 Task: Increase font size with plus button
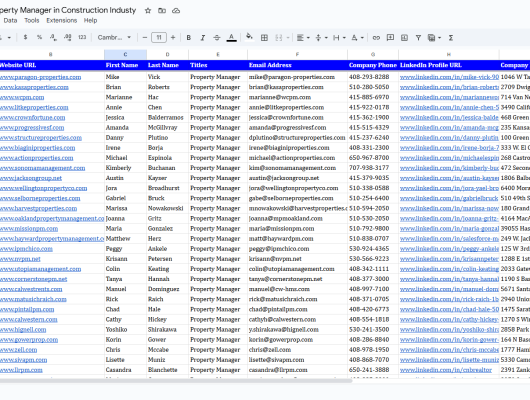[173, 38]
